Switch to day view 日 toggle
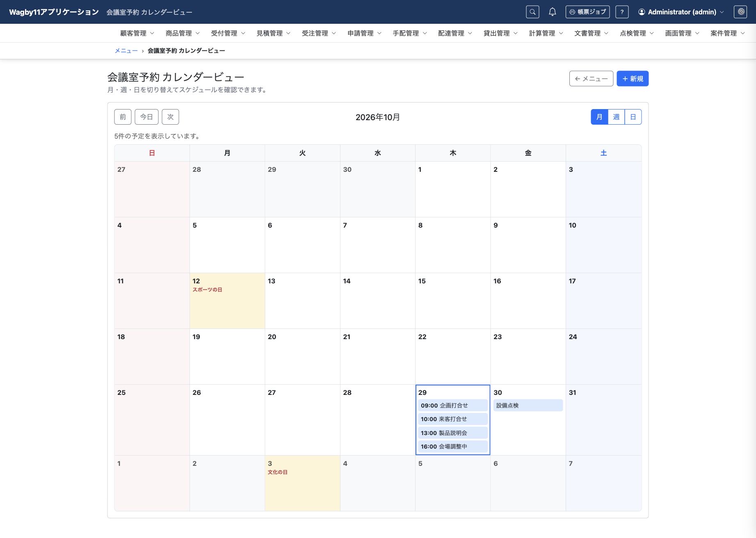 633,117
